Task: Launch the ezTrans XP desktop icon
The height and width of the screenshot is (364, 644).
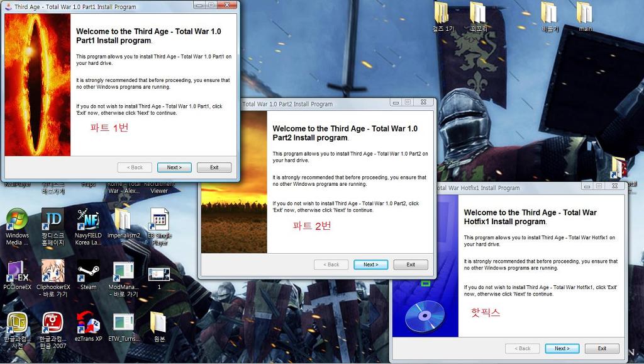Action: tap(88, 327)
